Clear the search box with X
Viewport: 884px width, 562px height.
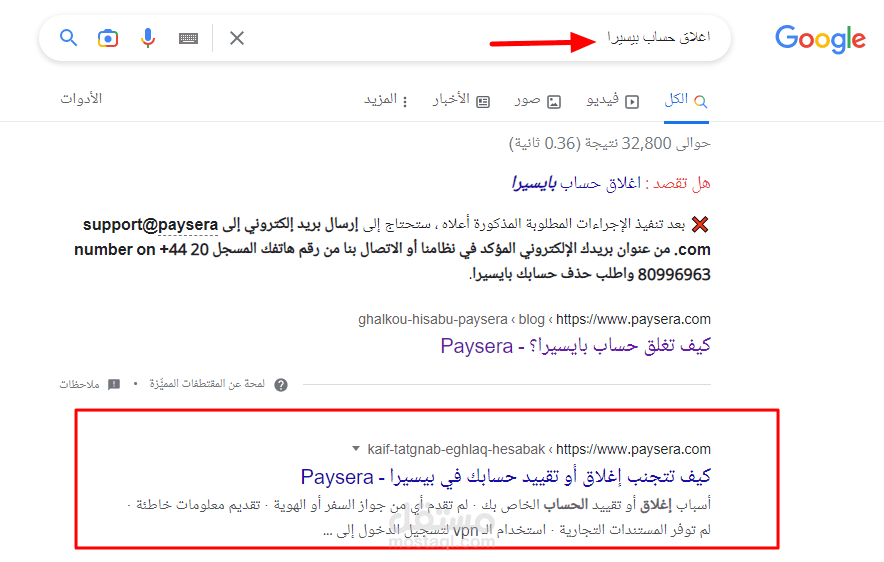pyautogui.click(x=237, y=38)
